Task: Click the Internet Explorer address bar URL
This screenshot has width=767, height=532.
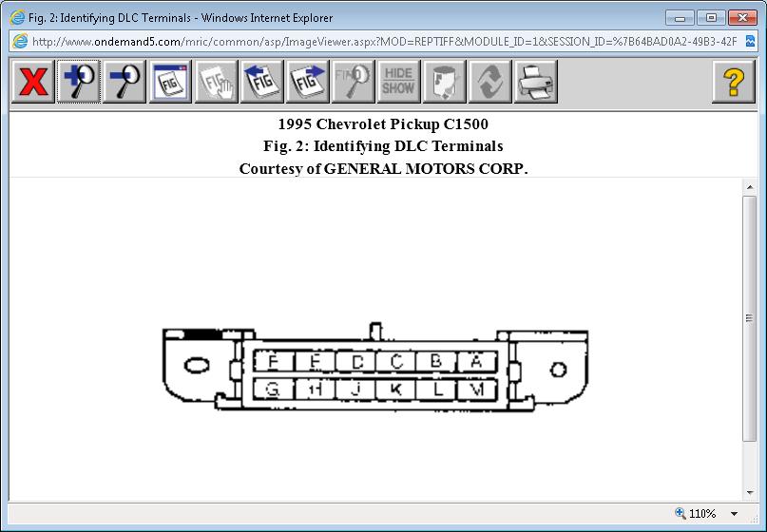Action: click(x=385, y=42)
